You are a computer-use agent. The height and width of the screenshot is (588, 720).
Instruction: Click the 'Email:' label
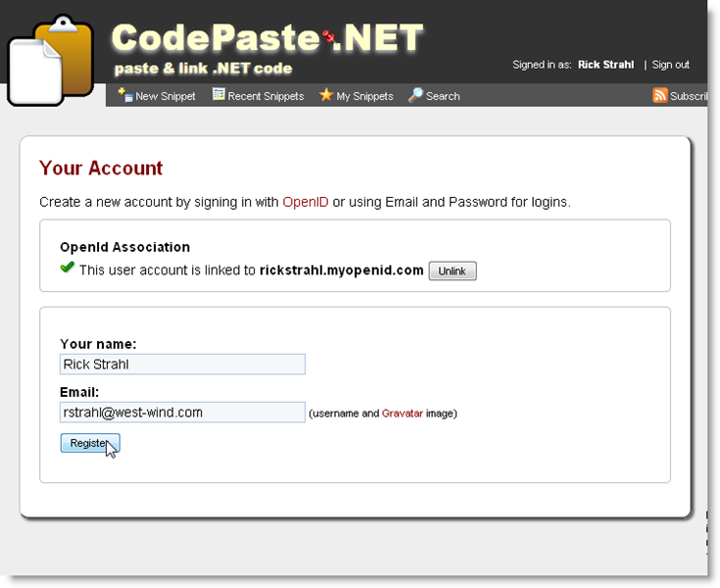(79, 392)
